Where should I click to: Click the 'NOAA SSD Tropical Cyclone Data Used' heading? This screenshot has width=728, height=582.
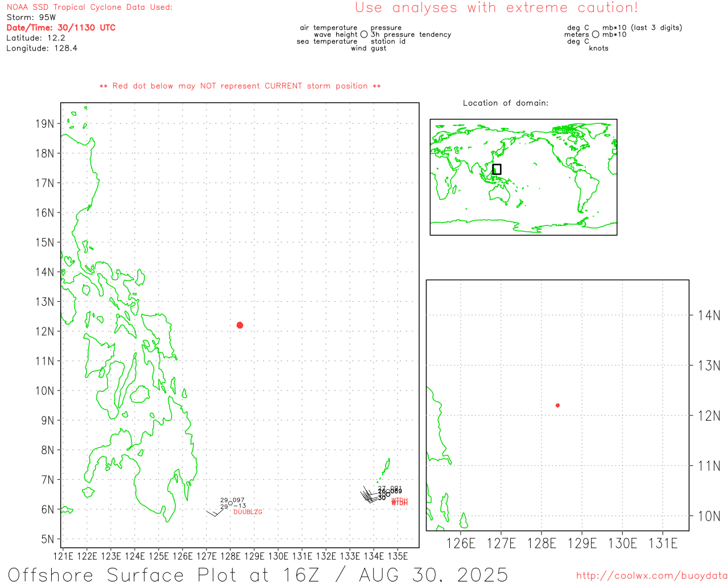click(89, 7)
